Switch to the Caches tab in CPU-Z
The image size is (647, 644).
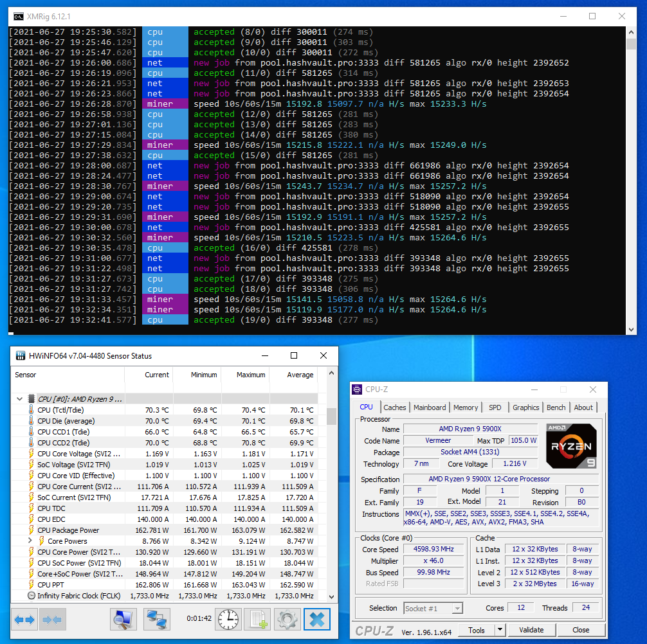point(394,407)
